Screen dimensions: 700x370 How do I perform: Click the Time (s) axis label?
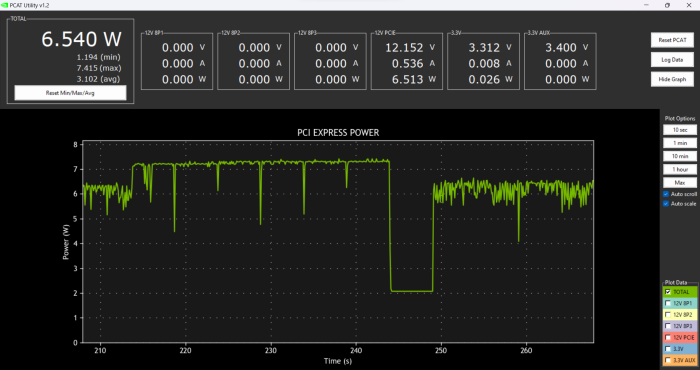click(x=338, y=361)
